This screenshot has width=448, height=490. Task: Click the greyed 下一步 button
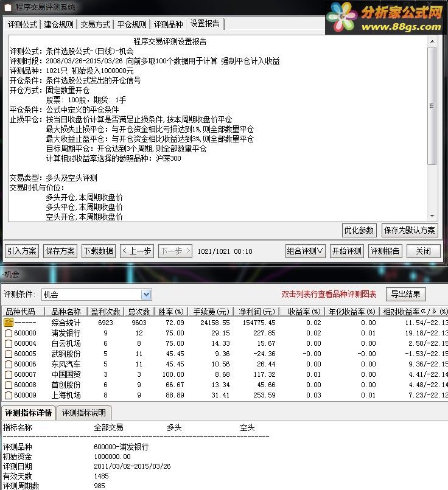coord(175,251)
